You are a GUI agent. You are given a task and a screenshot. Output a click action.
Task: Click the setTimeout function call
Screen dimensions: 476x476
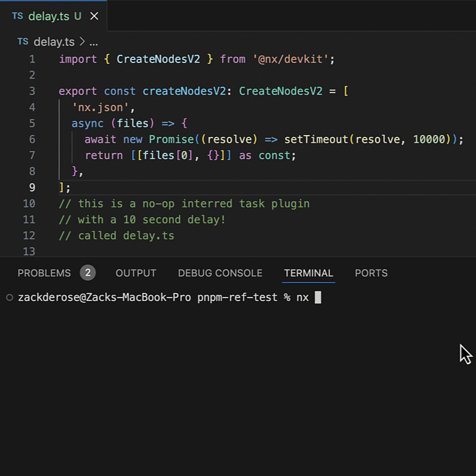click(x=315, y=139)
